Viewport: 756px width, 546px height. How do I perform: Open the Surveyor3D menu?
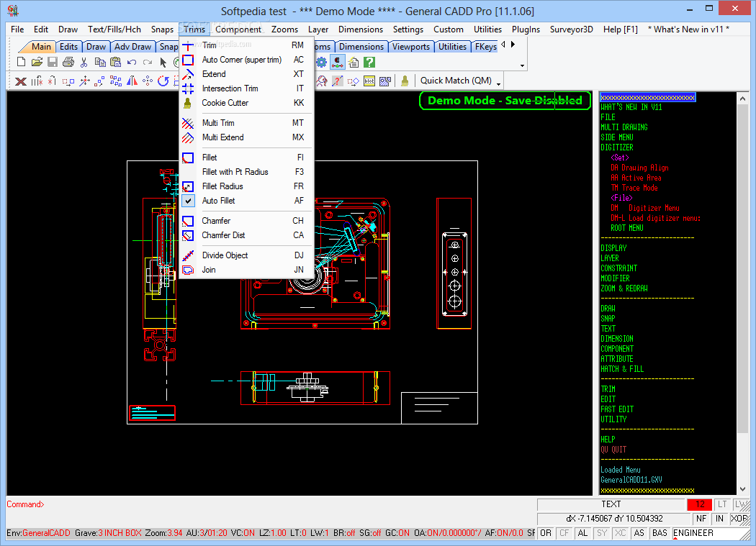pos(572,29)
